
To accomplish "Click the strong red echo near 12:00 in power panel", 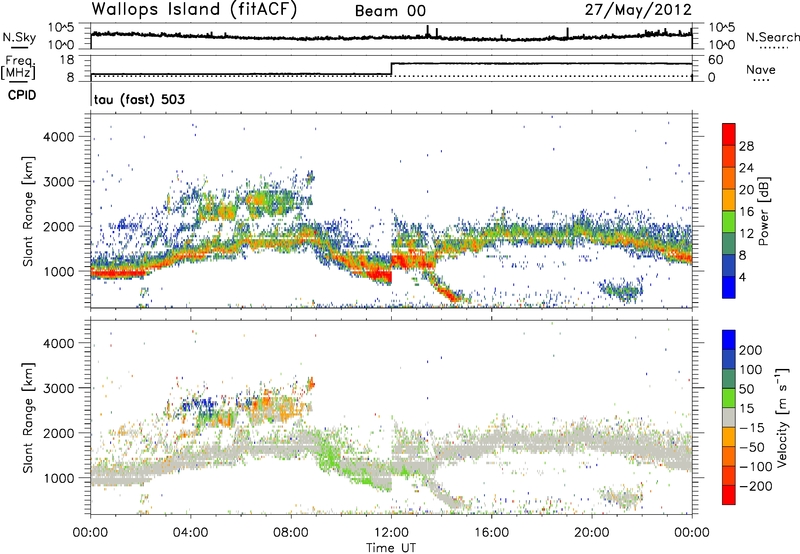I will point(380,275).
